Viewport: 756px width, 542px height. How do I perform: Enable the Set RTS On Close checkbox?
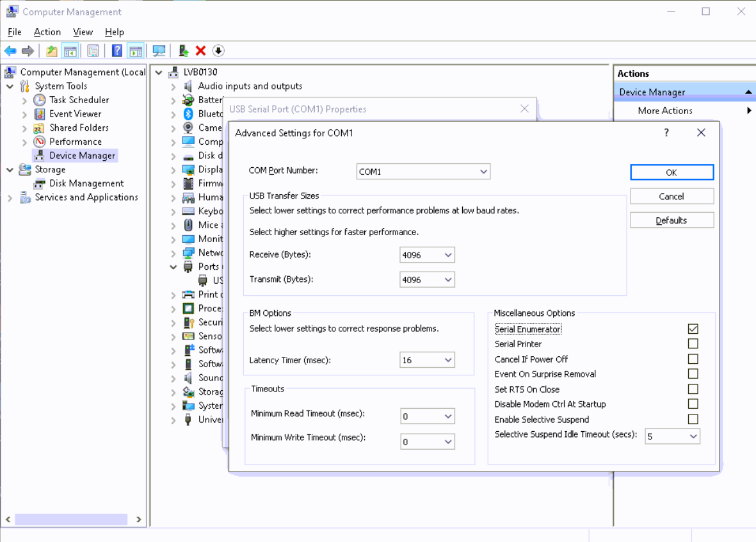[693, 389]
